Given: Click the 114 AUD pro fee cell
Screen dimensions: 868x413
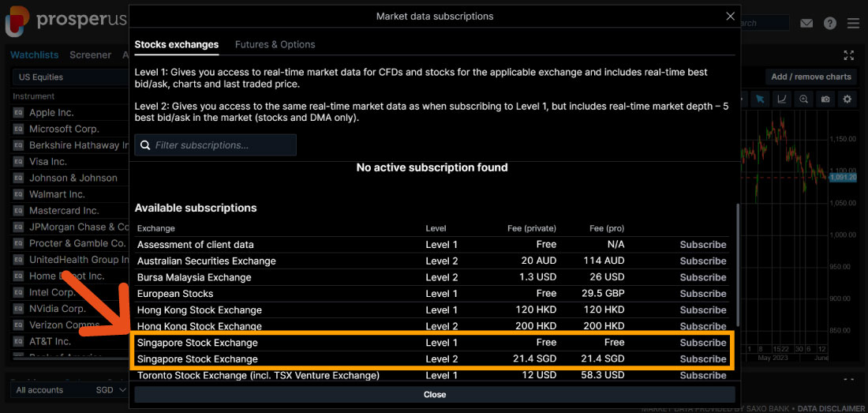Looking at the screenshot, I should (x=604, y=261).
